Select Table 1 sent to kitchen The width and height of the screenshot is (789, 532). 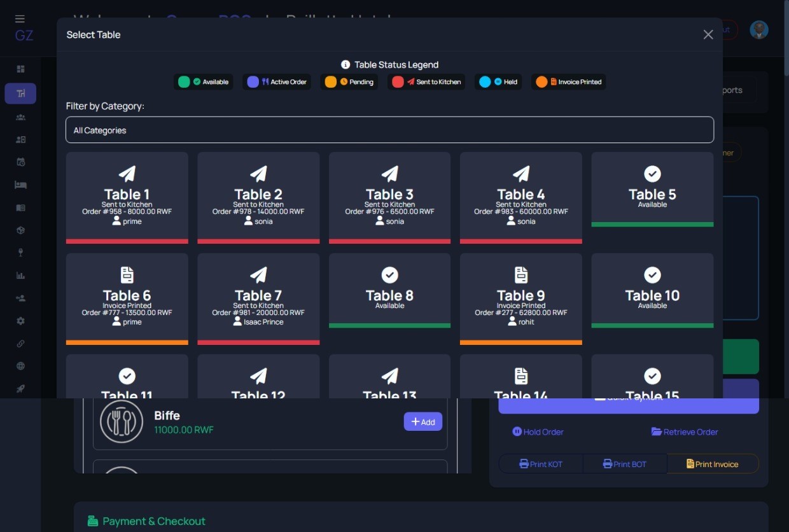coord(127,197)
